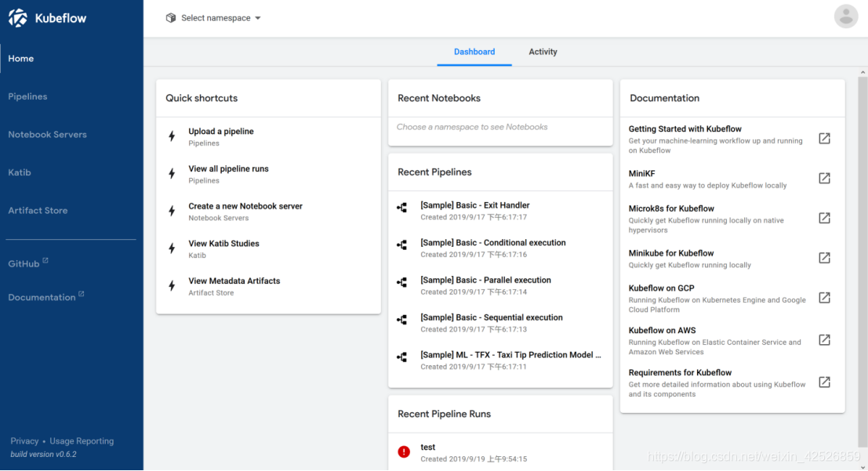Click the Usage Reporting link
868x471 pixels.
(x=82, y=441)
